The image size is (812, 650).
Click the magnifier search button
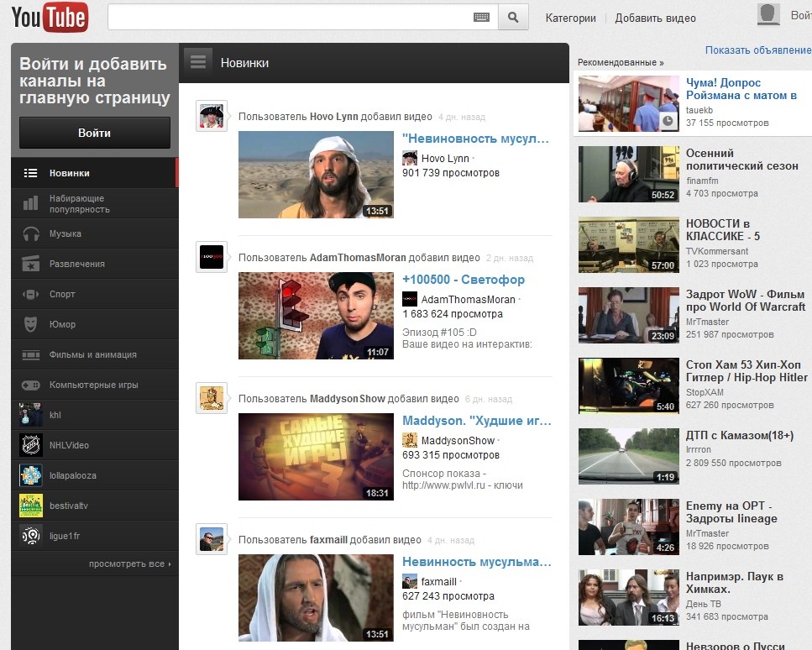click(x=513, y=18)
